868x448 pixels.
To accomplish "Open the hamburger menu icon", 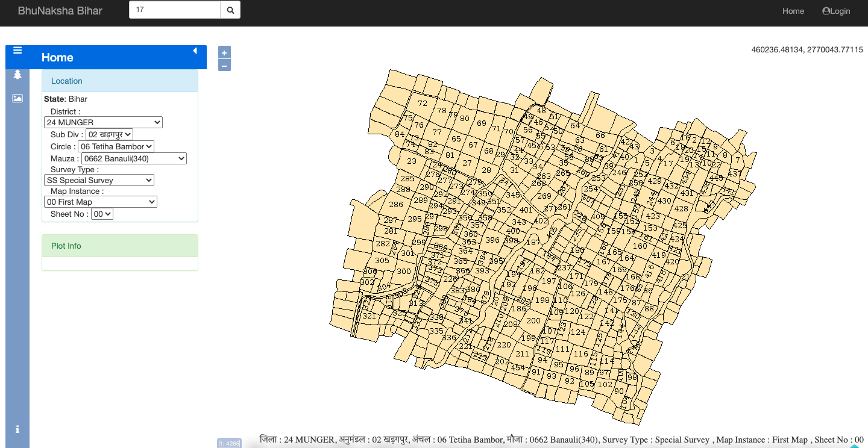I will click(x=17, y=51).
